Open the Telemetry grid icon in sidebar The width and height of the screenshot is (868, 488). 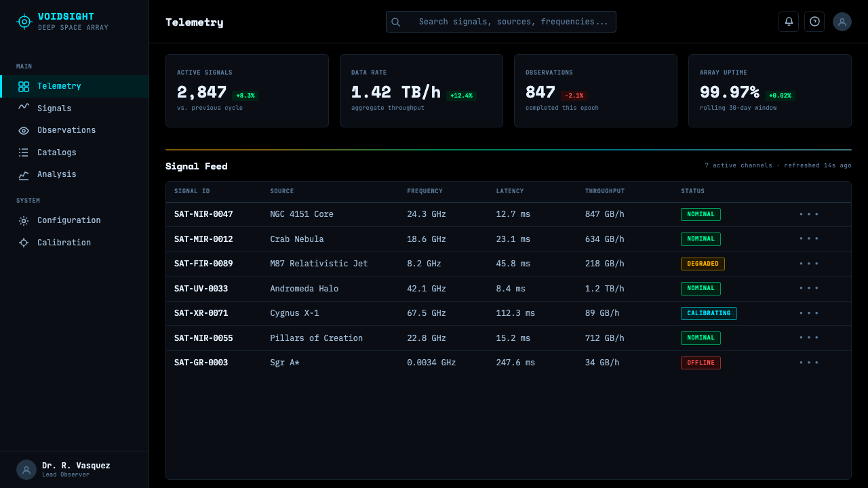click(x=24, y=87)
